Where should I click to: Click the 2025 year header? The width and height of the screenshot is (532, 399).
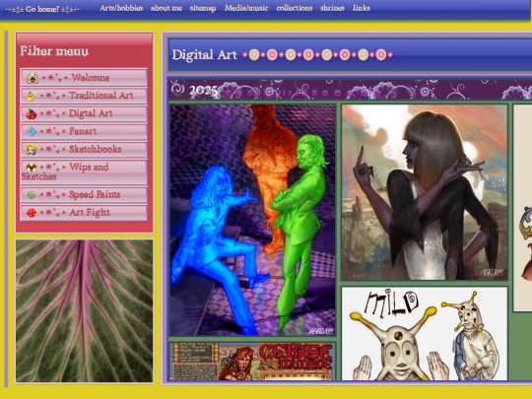pos(203,90)
